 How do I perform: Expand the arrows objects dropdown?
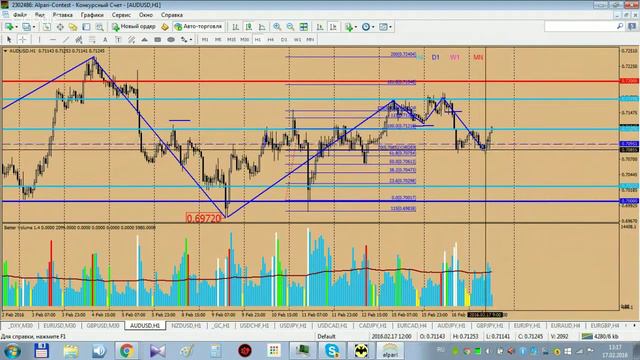(191, 40)
